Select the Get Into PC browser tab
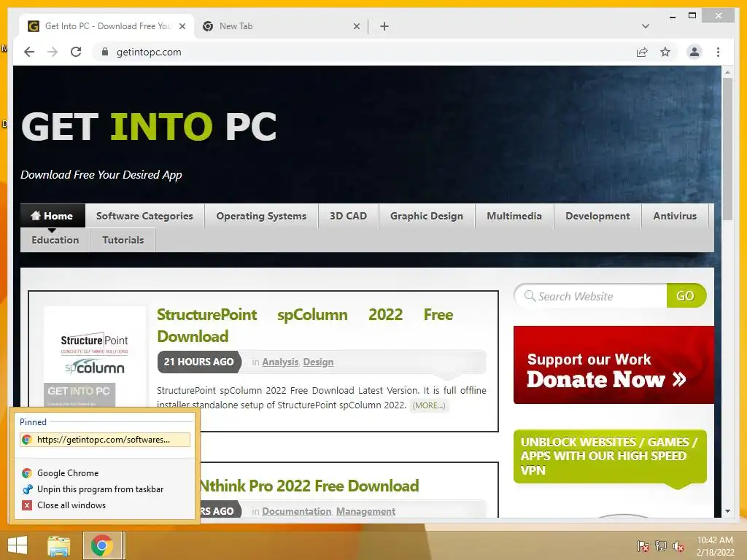 [107, 26]
